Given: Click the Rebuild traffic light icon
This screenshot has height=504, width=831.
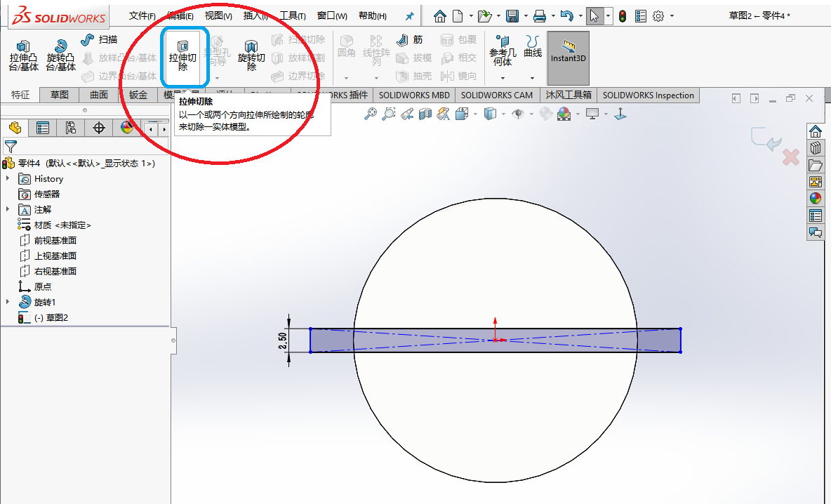Looking at the screenshot, I should coord(623,16).
